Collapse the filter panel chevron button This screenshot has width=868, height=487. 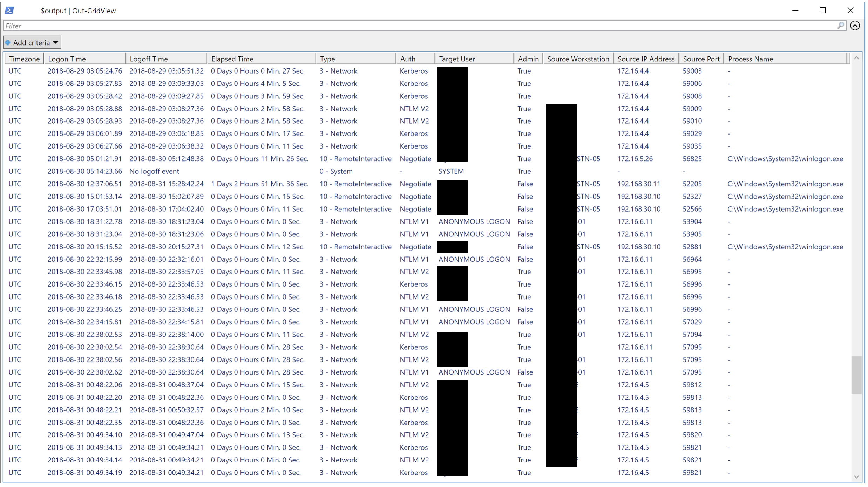855,26
